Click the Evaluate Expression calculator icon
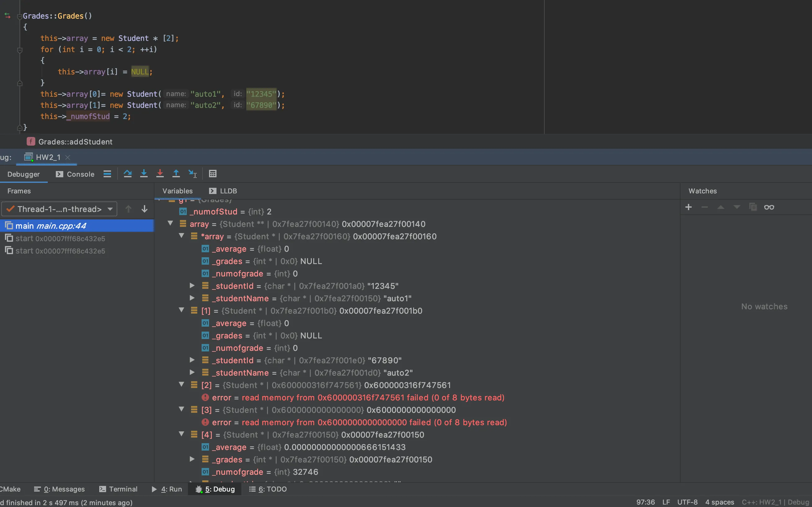 tap(213, 174)
